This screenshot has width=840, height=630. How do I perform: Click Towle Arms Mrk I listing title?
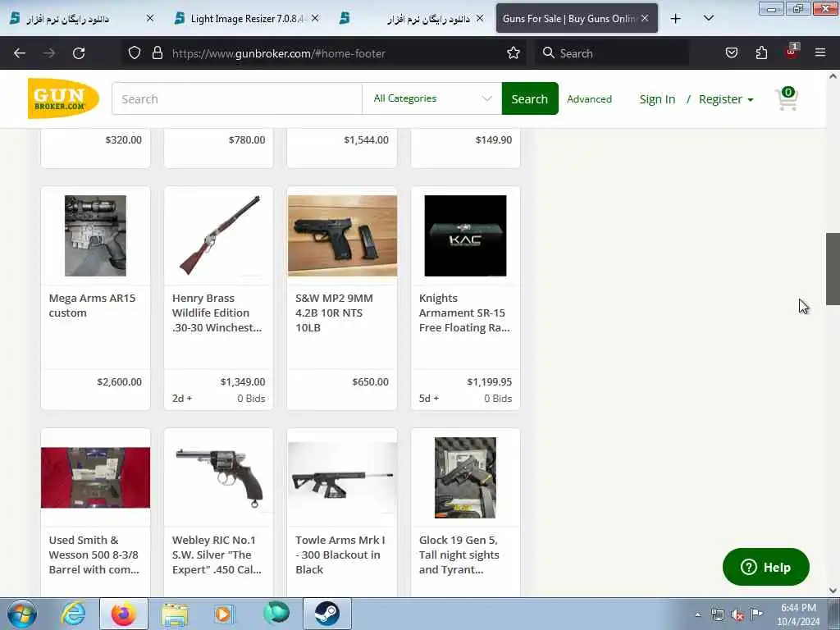click(340, 555)
